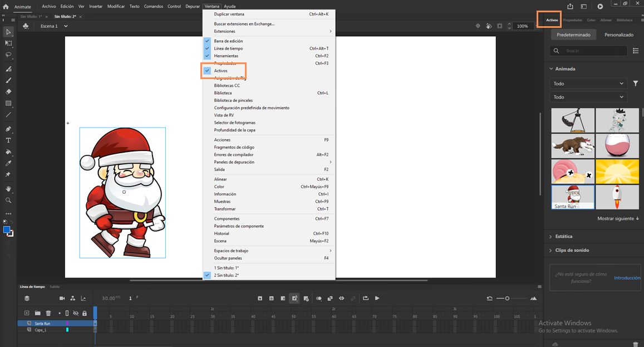This screenshot has width=644, height=347.
Task: Toggle outline display for all layers
Action: 67,313
